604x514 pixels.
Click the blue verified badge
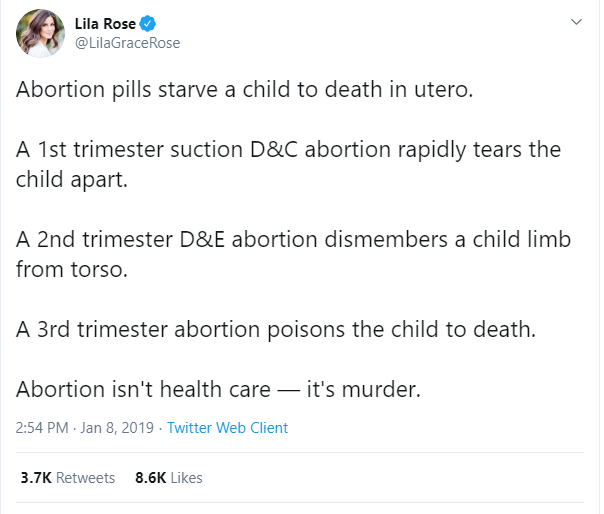147,24
